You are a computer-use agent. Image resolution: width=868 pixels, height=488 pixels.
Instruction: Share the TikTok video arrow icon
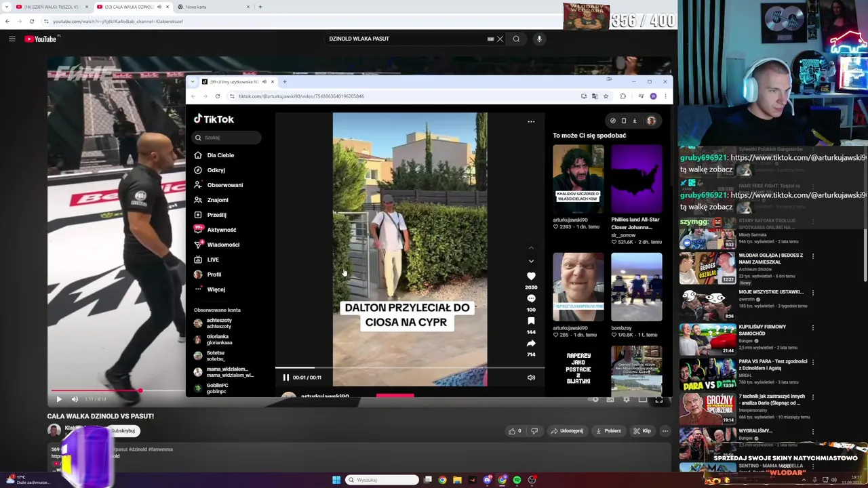tap(531, 343)
